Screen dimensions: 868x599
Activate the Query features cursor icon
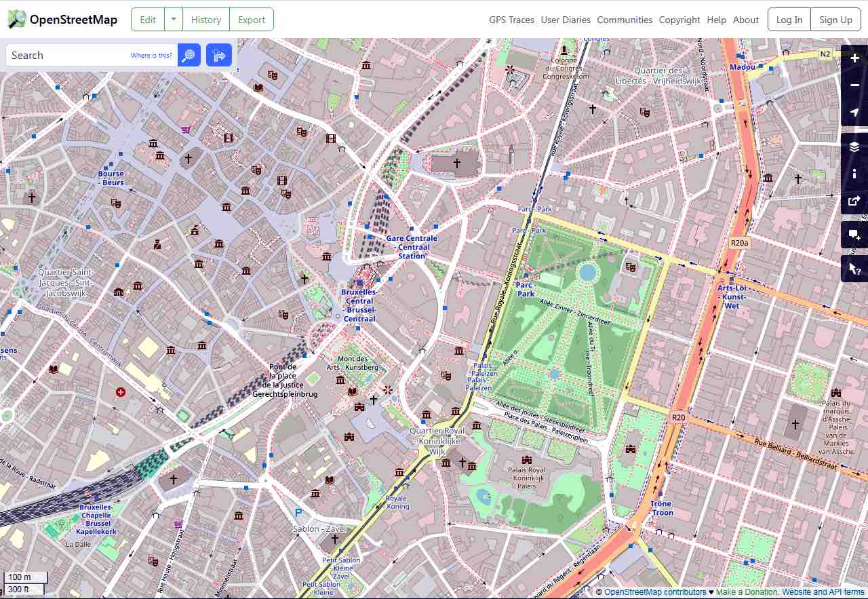point(854,269)
